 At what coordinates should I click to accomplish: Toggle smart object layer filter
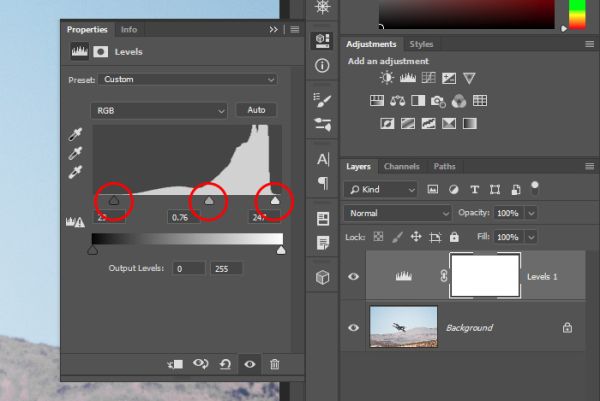click(x=516, y=189)
